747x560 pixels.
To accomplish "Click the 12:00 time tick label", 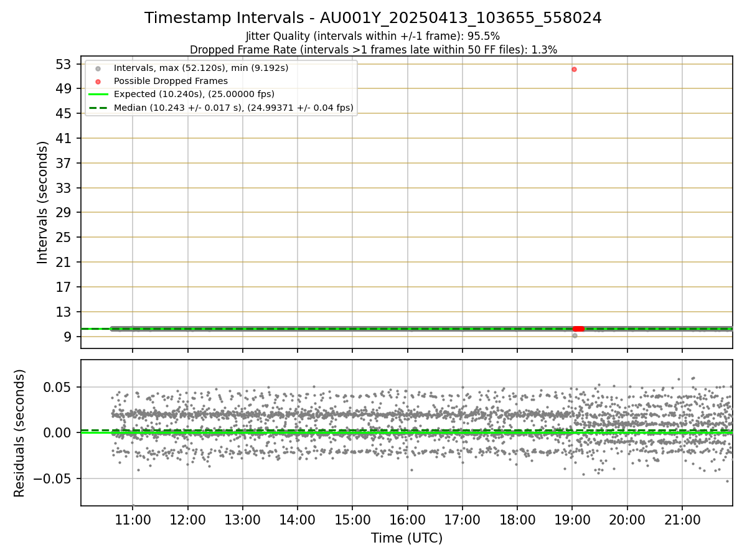I will coord(187,520).
